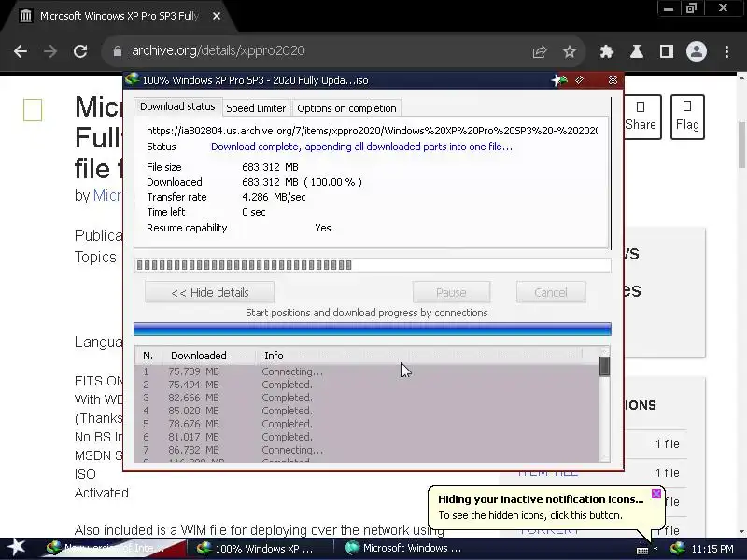Close the IDM download dialog

coord(613,80)
